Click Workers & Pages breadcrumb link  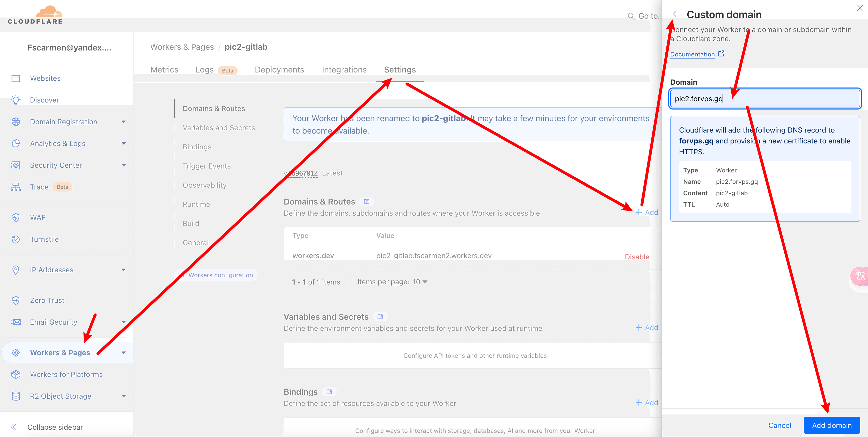pyautogui.click(x=182, y=47)
